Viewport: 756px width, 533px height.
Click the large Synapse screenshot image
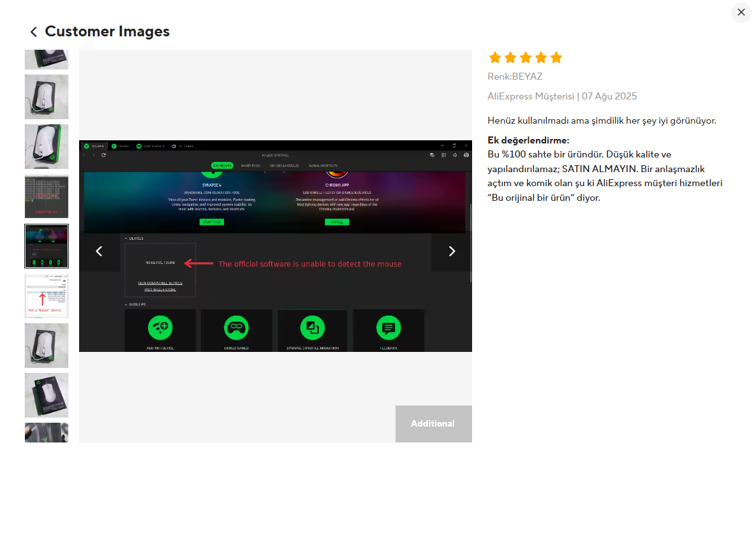tap(276, 245)
